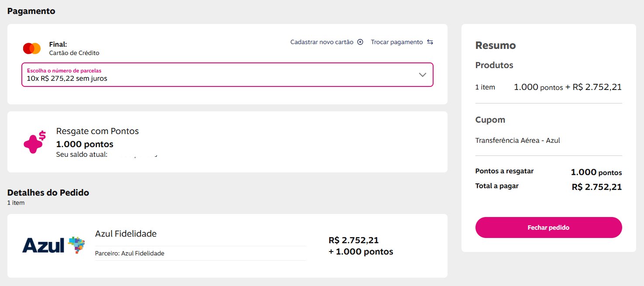Click the 'Trocar pagamento' link

[397, 42]
